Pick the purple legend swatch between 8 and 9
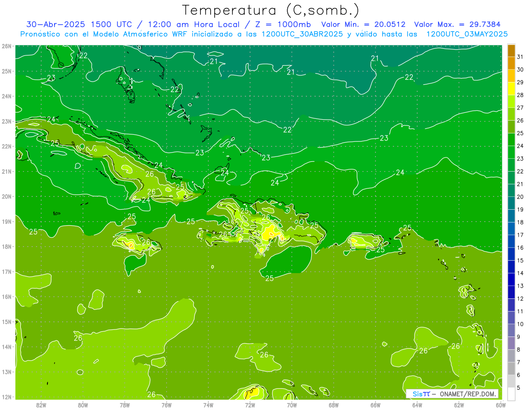 511,343
